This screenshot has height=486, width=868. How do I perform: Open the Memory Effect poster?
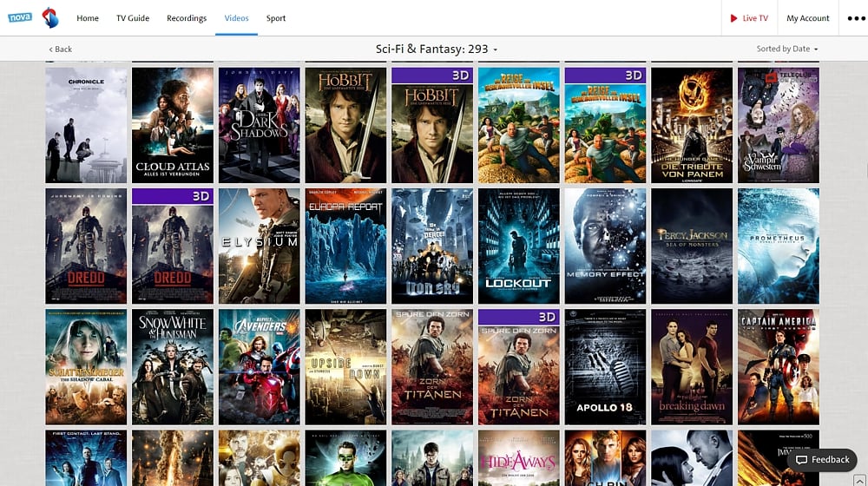point(605,246)
